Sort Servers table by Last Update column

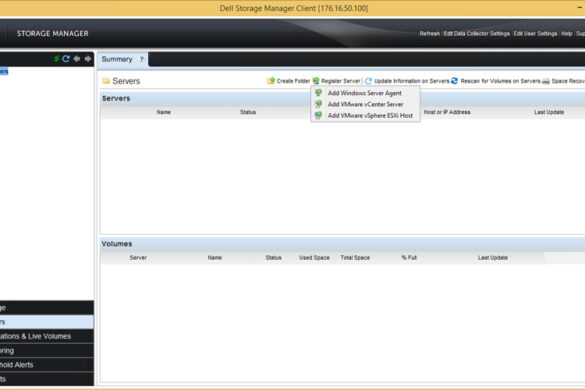coord(548,112)
